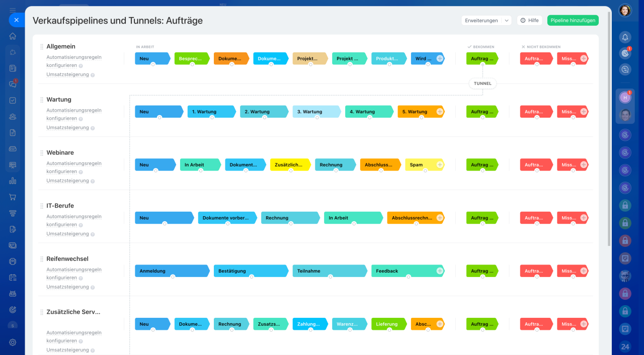Select the Allgemein pipeline title
The height and width of the screenshot is (355, 644).
[x=61, y=46]
